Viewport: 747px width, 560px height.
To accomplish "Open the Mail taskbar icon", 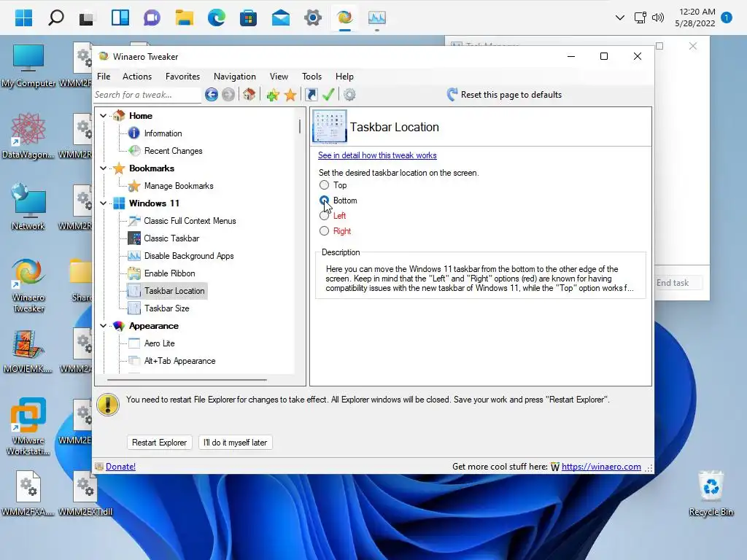I will [x=281, y=18].
